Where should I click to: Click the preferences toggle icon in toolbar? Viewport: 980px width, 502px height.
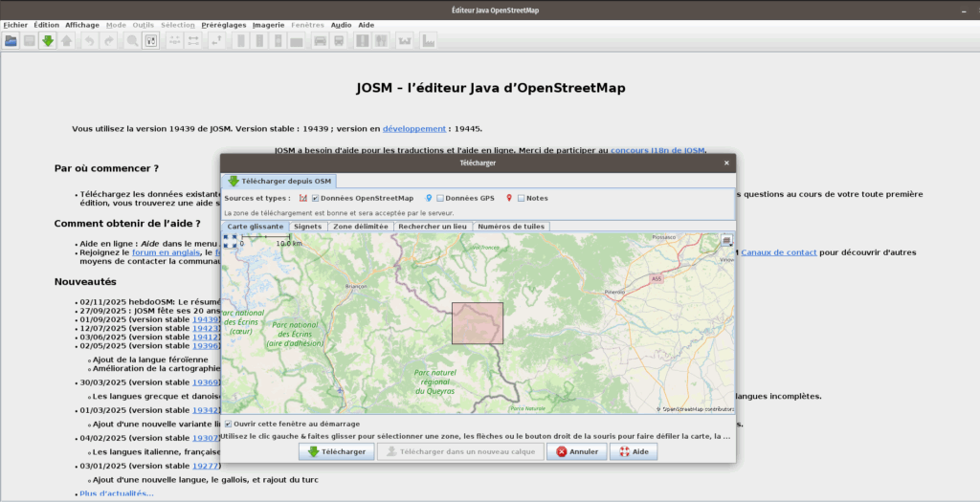point(151,41)
